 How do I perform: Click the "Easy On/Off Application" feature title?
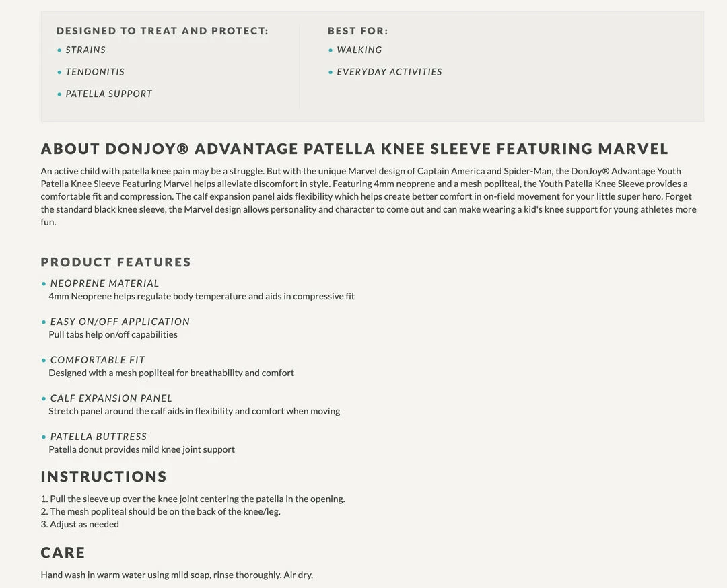pyautogui.click(x=120, y=322)
